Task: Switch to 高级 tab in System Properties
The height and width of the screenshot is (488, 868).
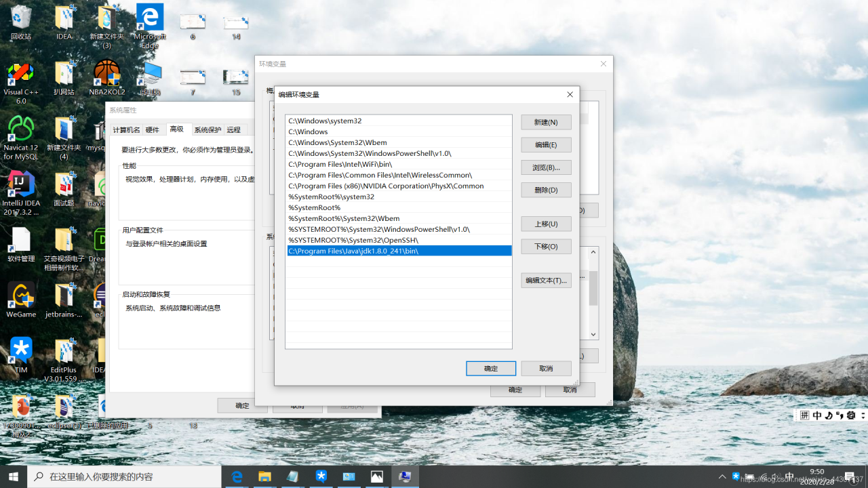Action: coord(177,129)
